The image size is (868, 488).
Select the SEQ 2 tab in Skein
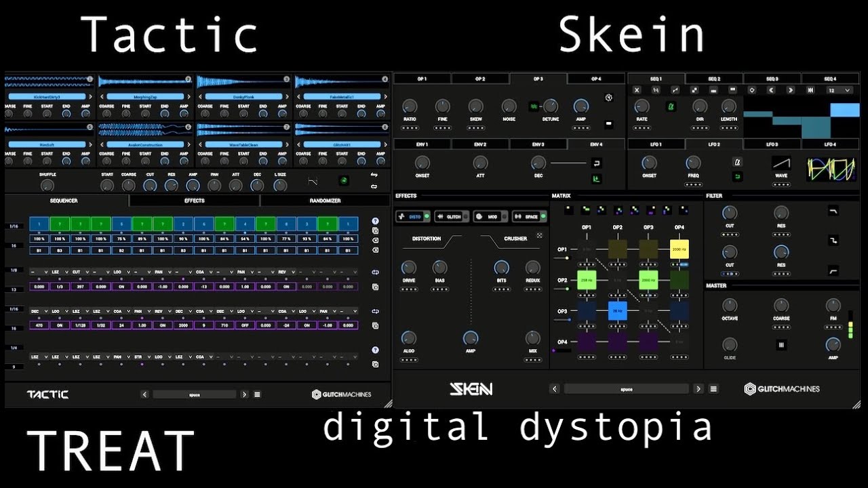714,79
